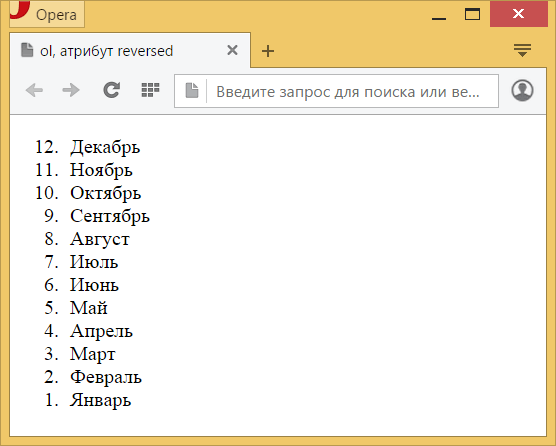Click the list item Сентябрь

110,216
